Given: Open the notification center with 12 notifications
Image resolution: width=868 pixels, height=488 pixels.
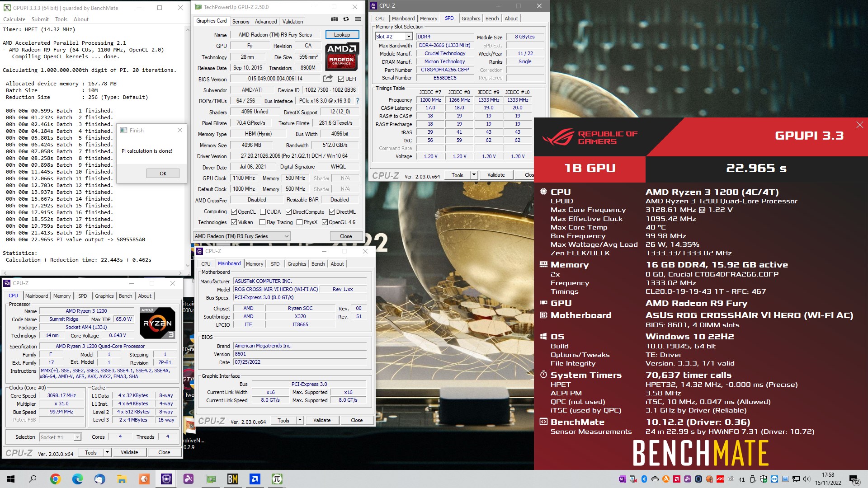Looking at the screenshot, I should pyautogui.click(x=854, y=479).
